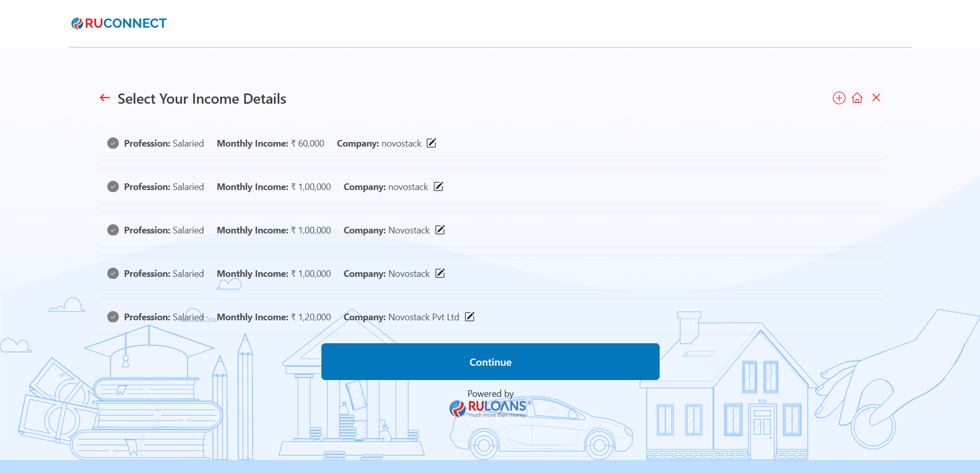Viewport: 980px width, 473px height.
Task: Click the add new income plus icon
Action: coord(839,98)
